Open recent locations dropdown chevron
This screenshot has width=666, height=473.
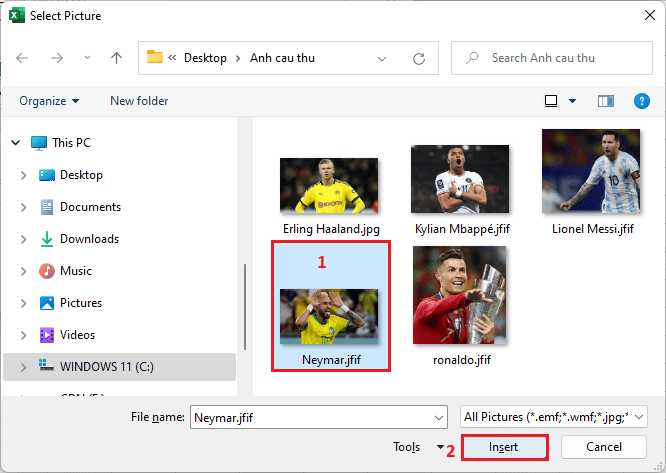coord(87,57)
